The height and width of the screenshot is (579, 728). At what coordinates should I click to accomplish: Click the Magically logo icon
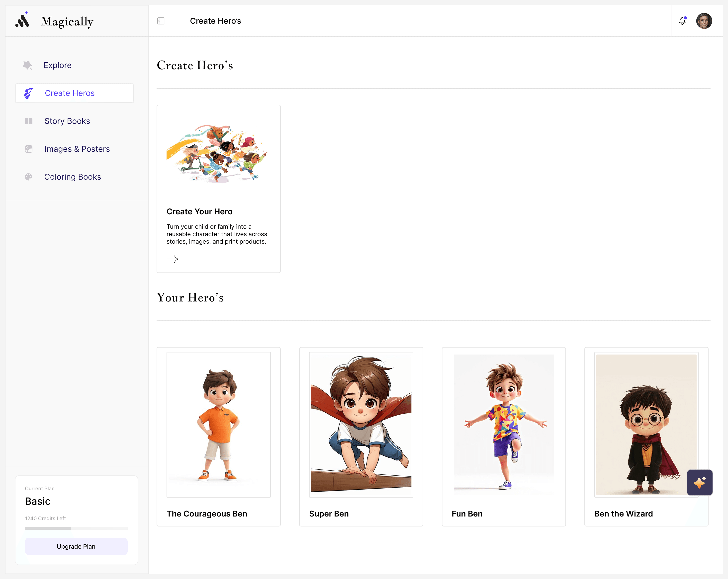pyautogui.click(x=23, y=21)
